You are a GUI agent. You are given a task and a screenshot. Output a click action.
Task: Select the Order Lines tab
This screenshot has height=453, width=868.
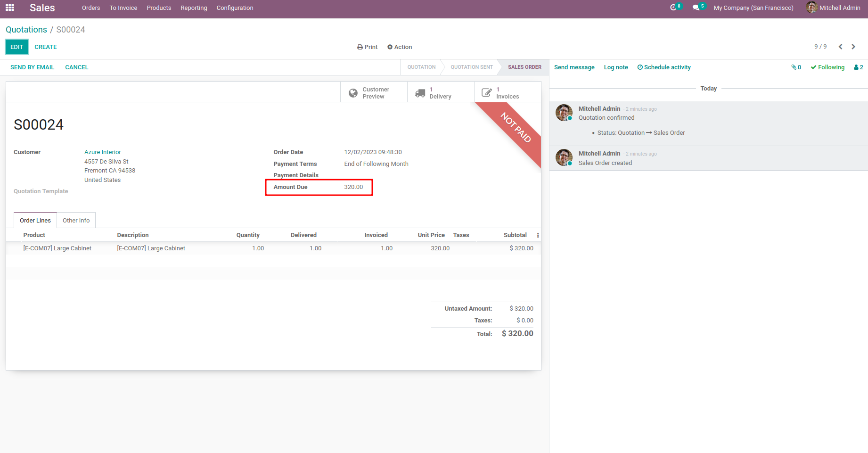click(x=35, y=221)
